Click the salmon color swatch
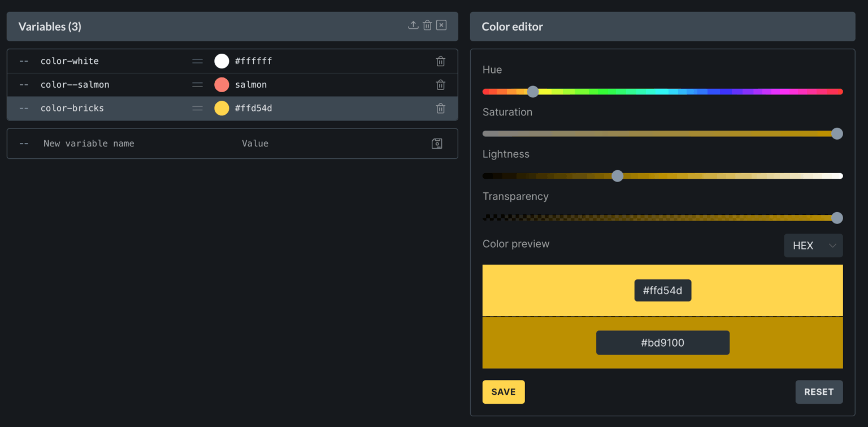868x427 pixels. (x=222, y=84)
